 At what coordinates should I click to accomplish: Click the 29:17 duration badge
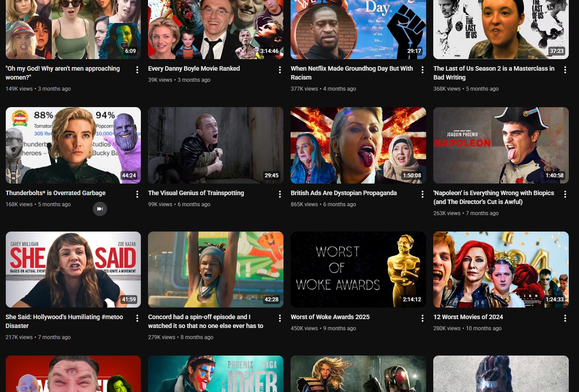414,51
